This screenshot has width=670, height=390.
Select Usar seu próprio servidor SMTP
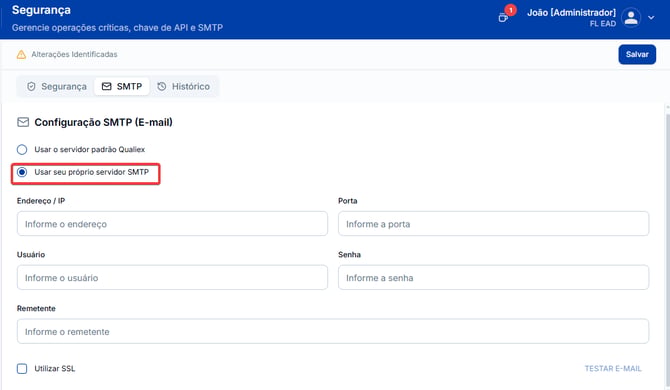pyautogui.click(x=22, y=172)
